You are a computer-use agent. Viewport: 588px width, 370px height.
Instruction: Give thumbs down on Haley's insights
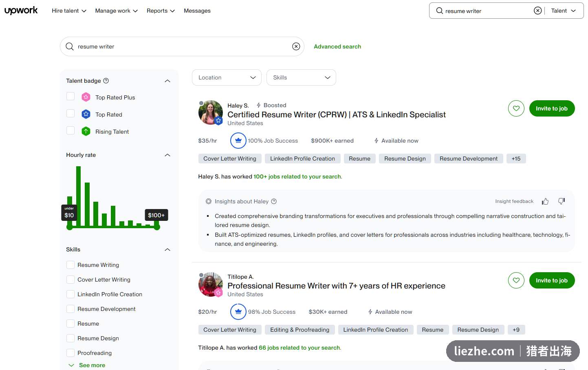[562, 201]
